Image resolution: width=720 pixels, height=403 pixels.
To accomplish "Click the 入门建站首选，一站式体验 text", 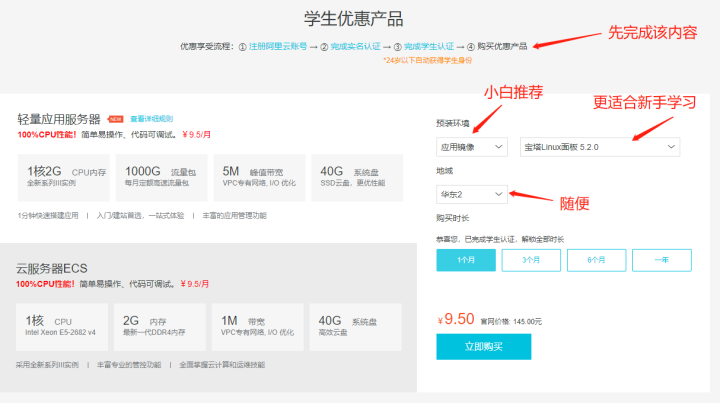I will (141, 215).
